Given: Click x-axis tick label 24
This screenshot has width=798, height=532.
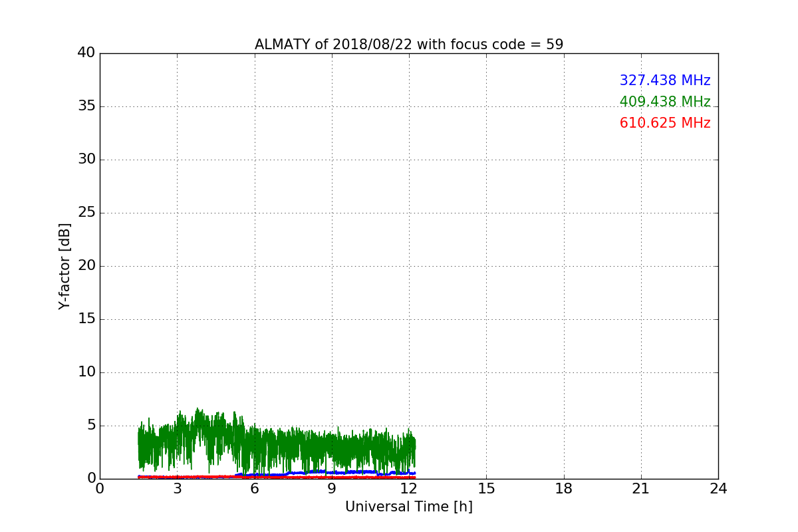Looking at the screenshot, I should coord(718,489).
